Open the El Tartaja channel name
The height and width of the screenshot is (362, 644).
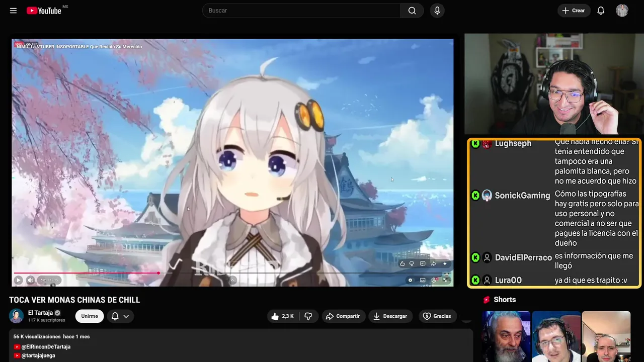coord(40,313)
